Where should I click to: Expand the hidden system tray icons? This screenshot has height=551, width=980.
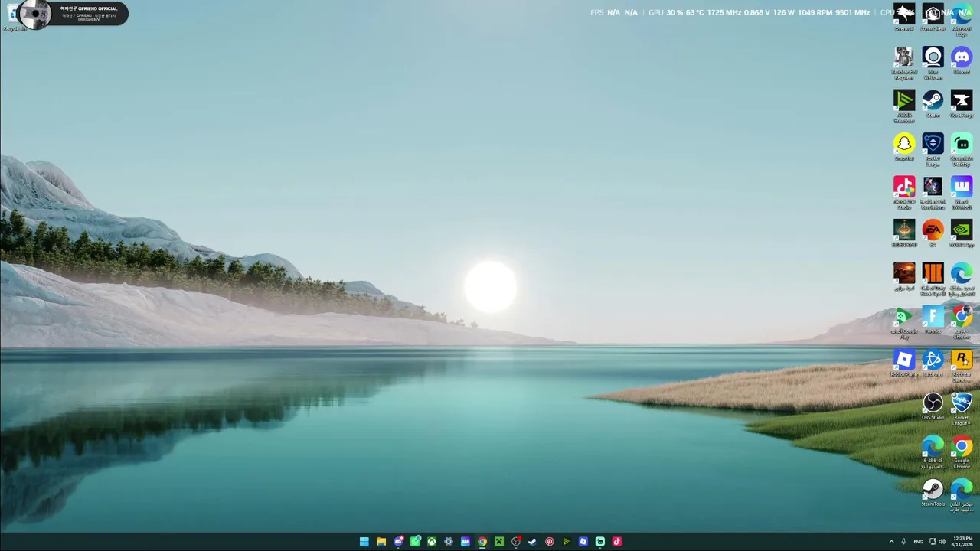pyautogui.click(x=891, y=542)
